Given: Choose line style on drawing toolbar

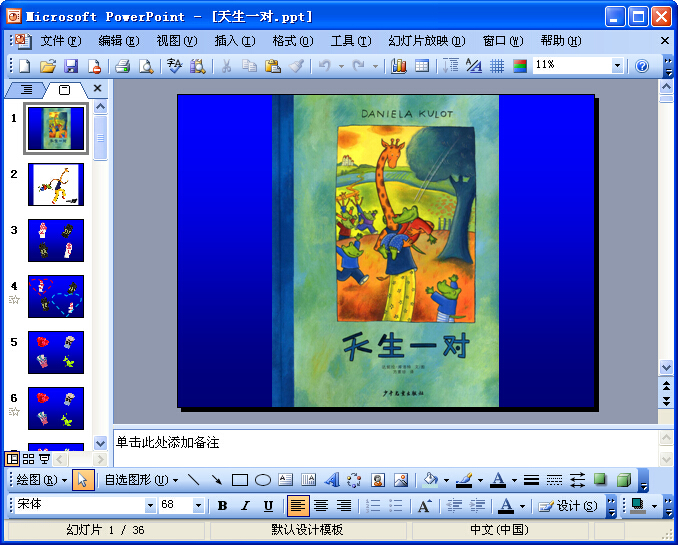Looking at the screenshot, I should tap(531, 480).
